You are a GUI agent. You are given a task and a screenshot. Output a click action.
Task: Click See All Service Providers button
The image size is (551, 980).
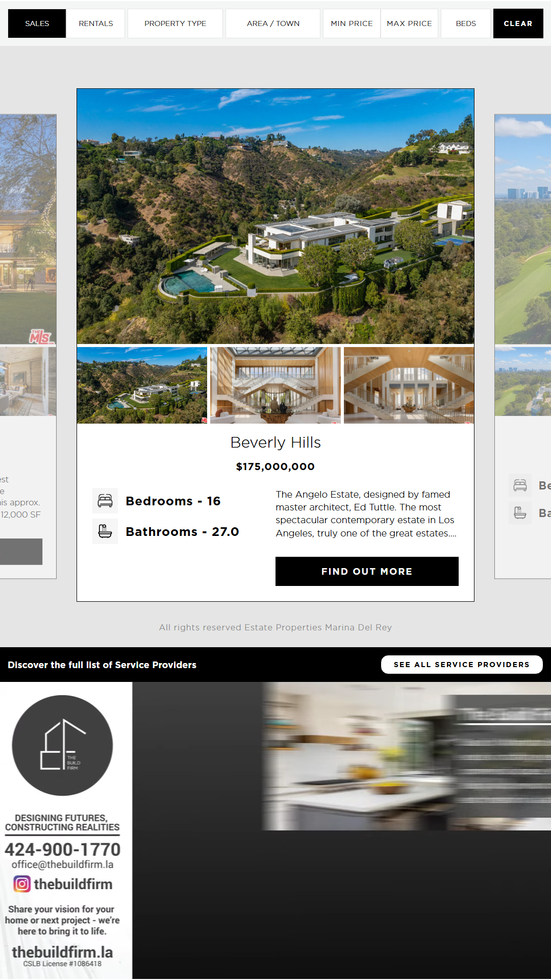coord(462,665)
